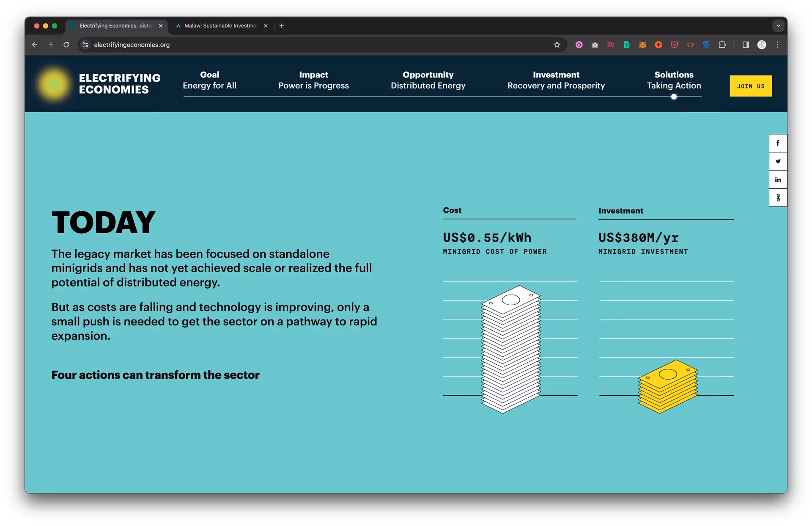View site information in address bar
812x526 pixels.
pos(85,45)
